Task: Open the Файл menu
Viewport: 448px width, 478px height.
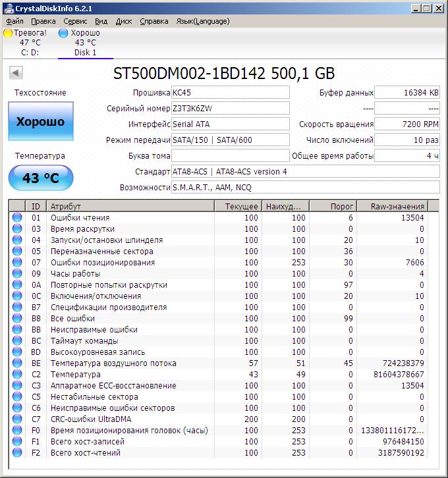Action: click(14, 21)
